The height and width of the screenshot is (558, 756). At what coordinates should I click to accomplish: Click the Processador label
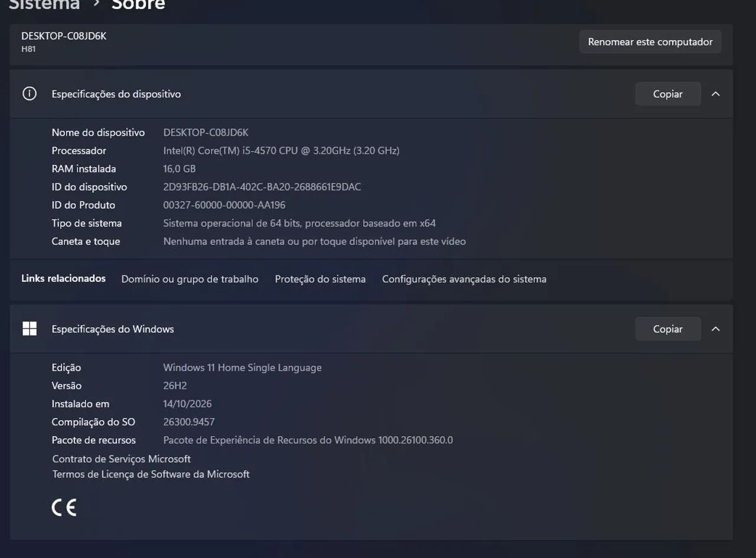[79, 151]
